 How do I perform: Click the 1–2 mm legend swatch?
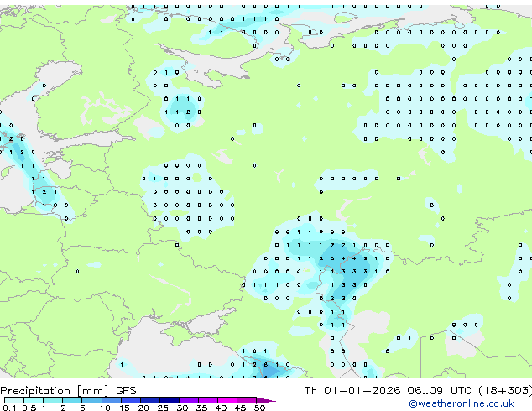tap(53, 400)
